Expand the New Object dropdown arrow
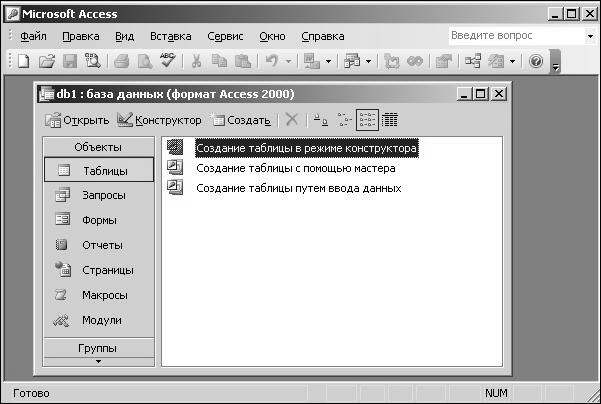Screen dimensions: 601x404 [x=512, y=61]
